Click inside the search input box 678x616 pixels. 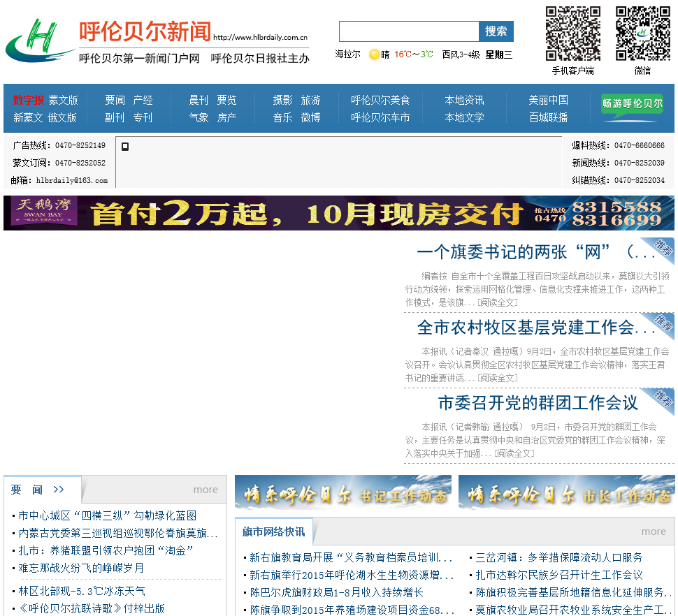pyautogui.click(x=409, y=31)
